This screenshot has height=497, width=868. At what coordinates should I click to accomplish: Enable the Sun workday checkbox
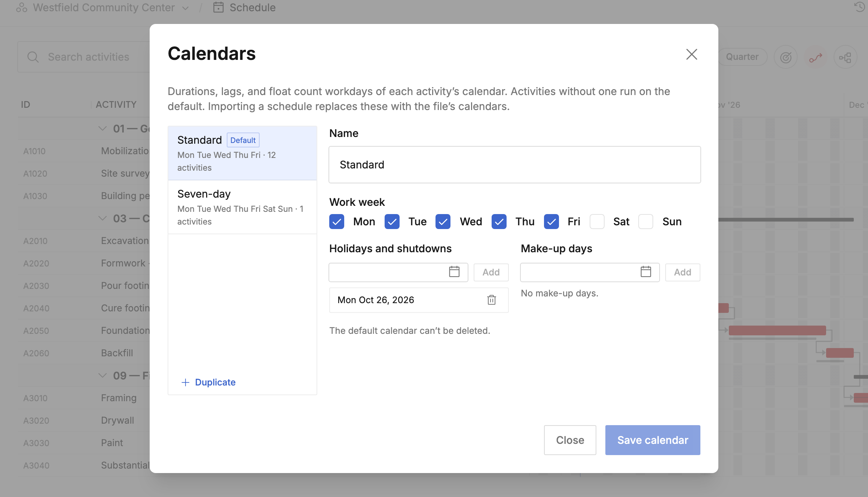pos(646,222)
